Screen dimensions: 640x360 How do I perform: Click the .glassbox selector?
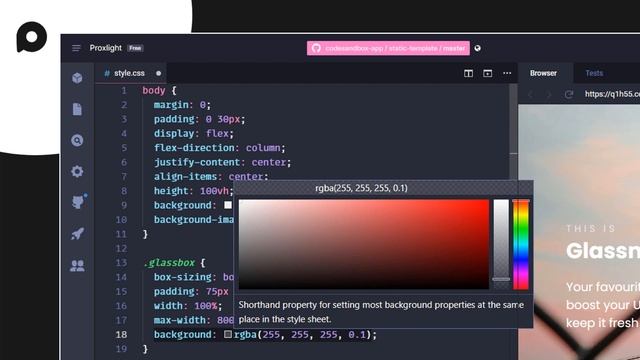[169, 262]
